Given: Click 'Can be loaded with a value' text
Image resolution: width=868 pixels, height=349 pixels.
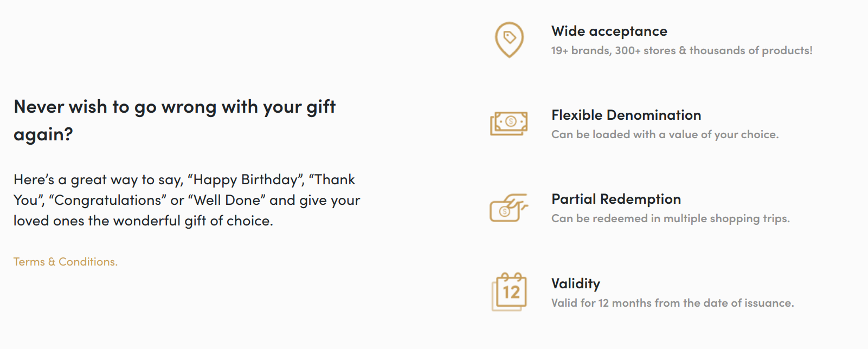Looking at the screenshot, I should (x=665, y=134).
